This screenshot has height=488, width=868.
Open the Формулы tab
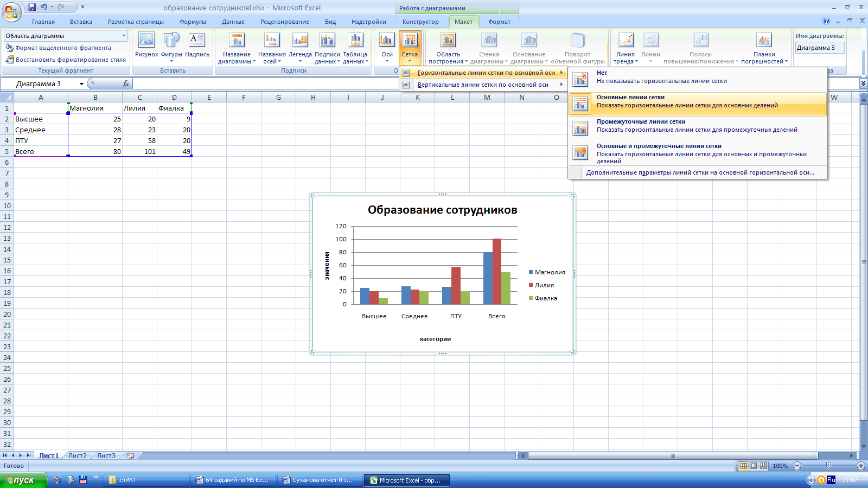pyautogui.click(x=193, y=22)
